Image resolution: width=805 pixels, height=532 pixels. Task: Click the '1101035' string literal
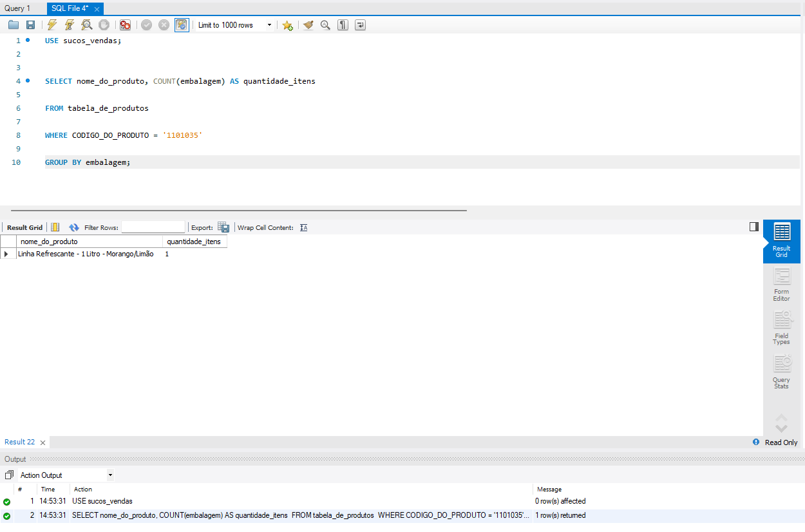click(x=183, y=135)
